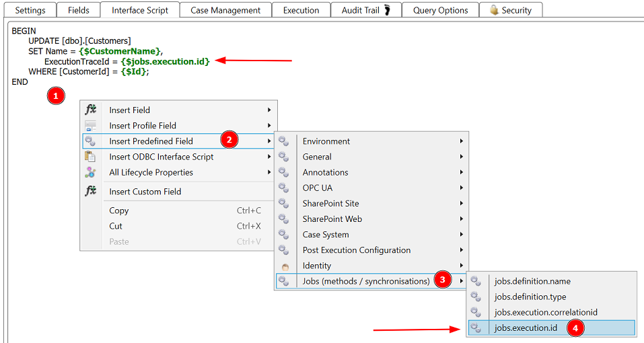Open the SharePoint Web submenu
The width and height of the screenshot is (644, 343).
click(371, 219)
